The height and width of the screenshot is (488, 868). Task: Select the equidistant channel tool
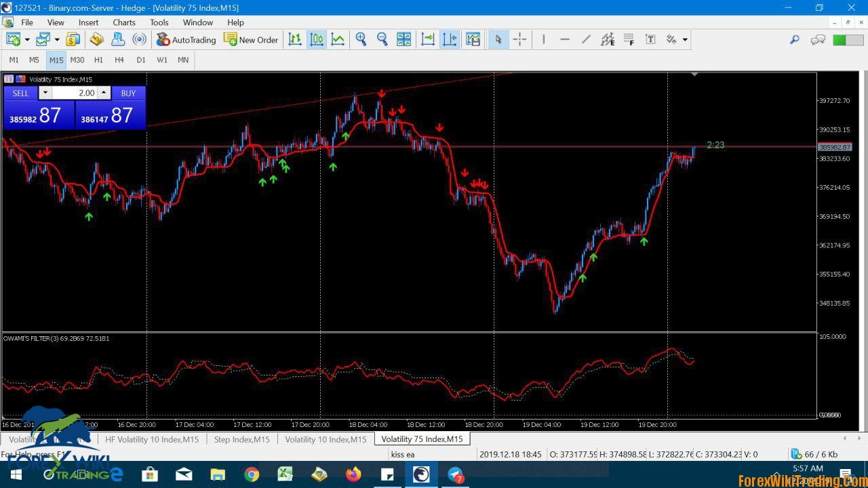coord(608,39)
